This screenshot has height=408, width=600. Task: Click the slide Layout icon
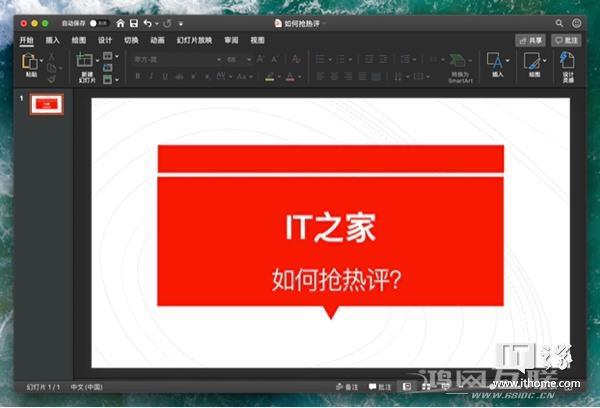[108, 56]
